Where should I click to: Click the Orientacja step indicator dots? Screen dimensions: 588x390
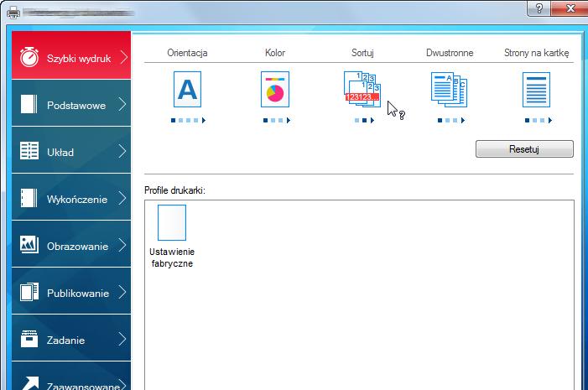pyautogui.click(x=188, y=121)
